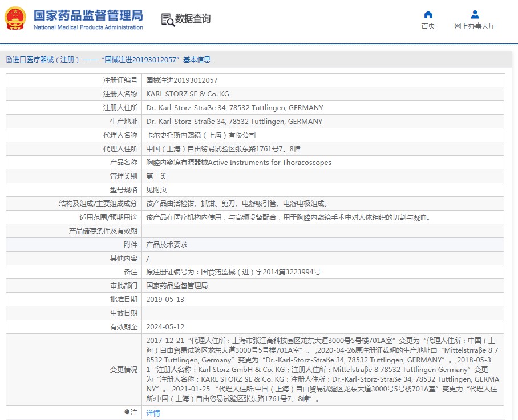Viewport: 518px width, 420px height.
Task: Click the home icon above 首页
Action: [428, 14]
